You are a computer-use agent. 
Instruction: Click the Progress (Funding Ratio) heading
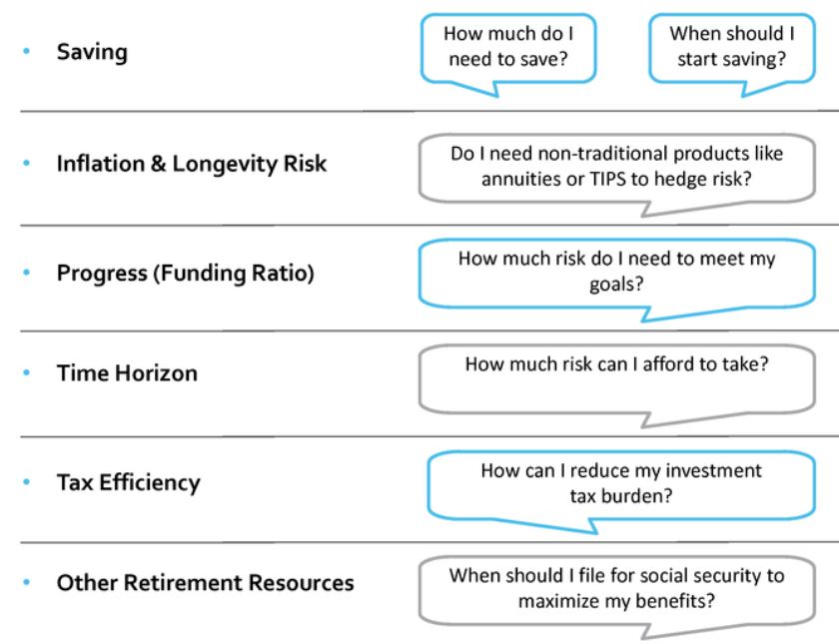coord(185,273)
